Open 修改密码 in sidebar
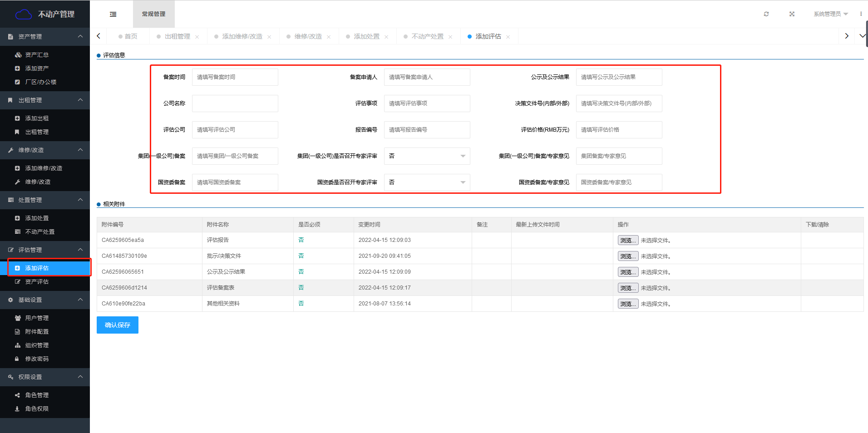The width and height of the screenshot is (868, 433). (x=45, y=359)
